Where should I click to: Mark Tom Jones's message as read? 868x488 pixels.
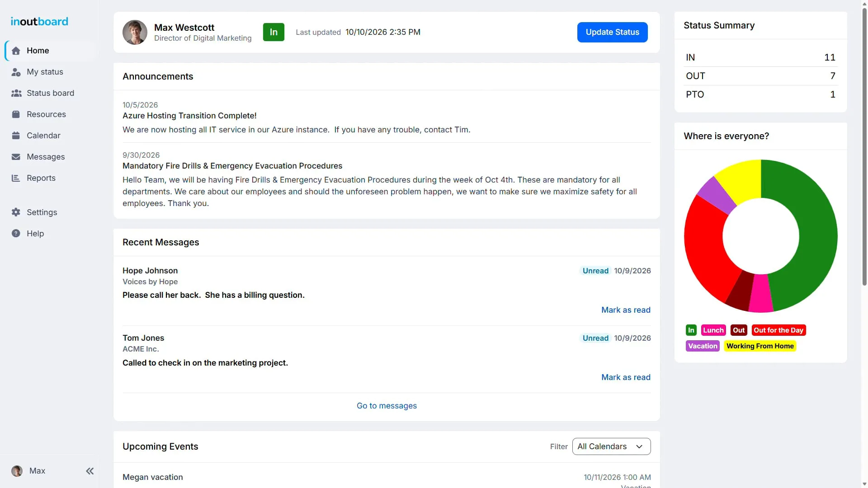(x=626, y=377)
